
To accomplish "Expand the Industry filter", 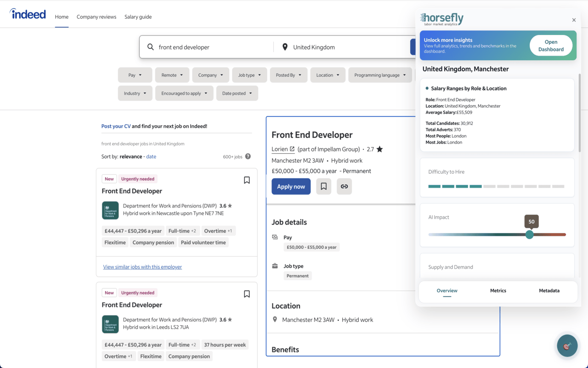I will tap(135, 93).
